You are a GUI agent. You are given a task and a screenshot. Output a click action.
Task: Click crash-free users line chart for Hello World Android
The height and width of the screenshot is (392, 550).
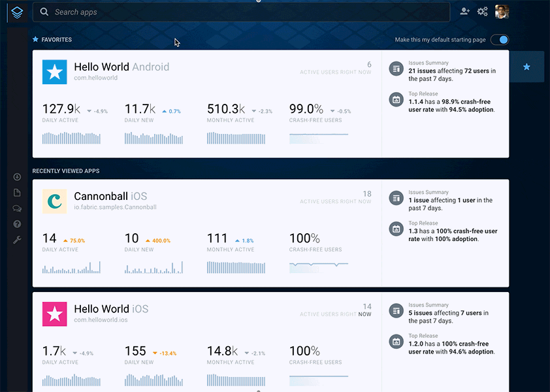[x=319, y=139]
